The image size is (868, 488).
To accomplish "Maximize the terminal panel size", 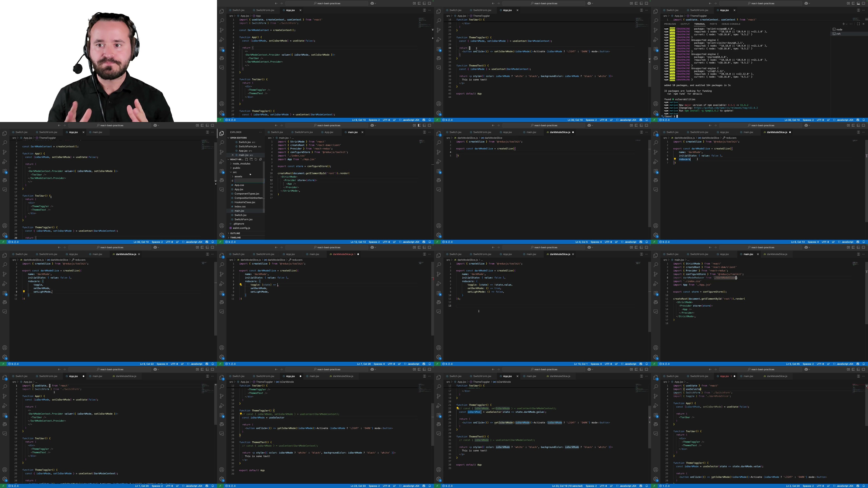I will 858,24.
